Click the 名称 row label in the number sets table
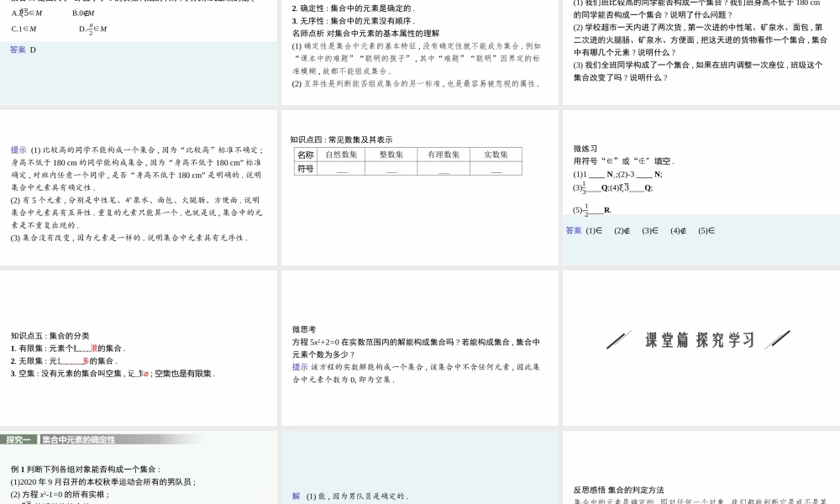The width and height of the screenshot is (840, 504). (305, 153)
